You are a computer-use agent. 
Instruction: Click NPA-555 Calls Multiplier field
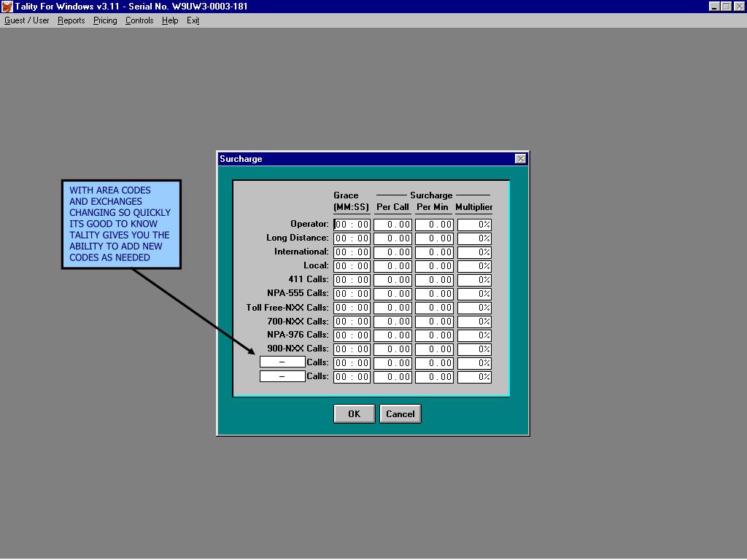[x=474, y=293]
